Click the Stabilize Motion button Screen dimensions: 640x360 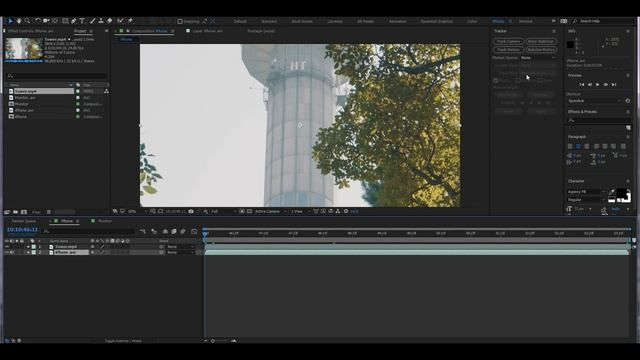(541, 50)
